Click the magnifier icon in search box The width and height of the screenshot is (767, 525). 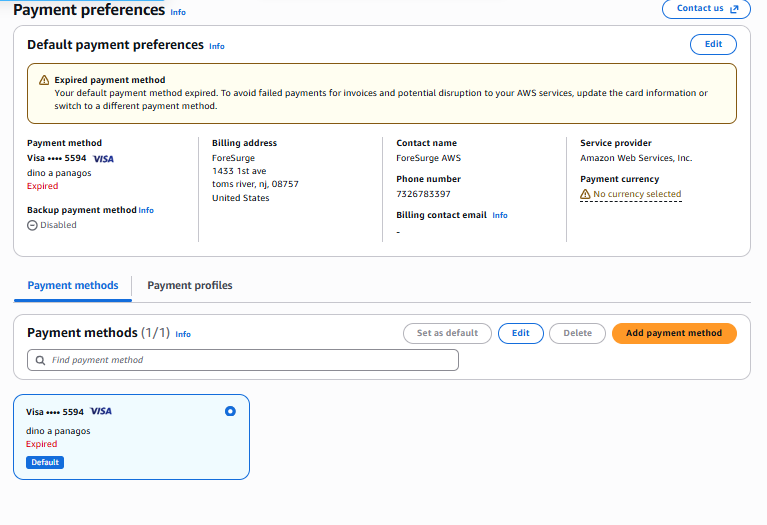pyautogui.click(x=41, y=360)
